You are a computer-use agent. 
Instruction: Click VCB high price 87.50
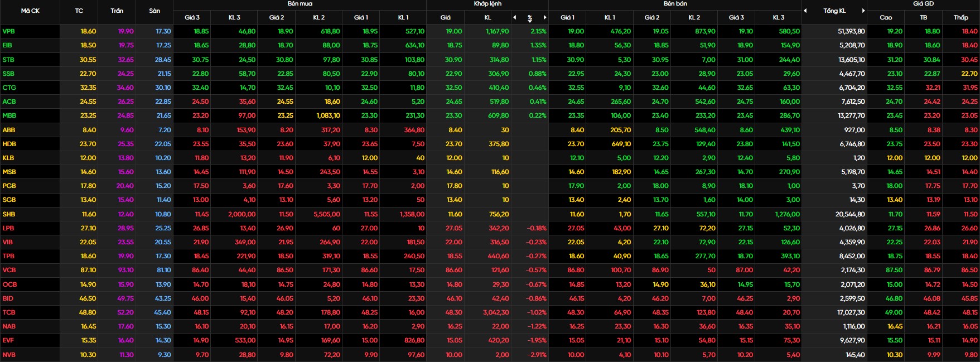[894, 270]
